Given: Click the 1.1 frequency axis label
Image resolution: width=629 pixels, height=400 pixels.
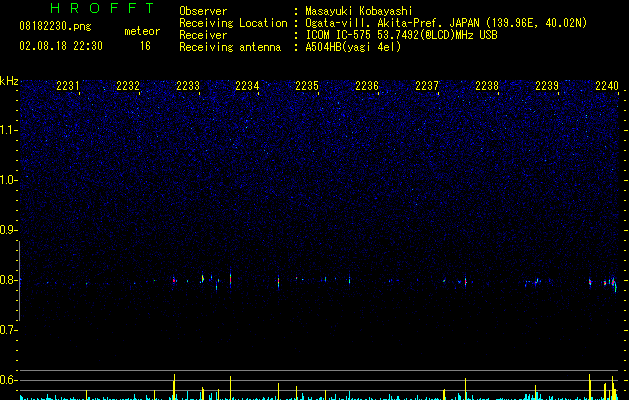Looking at the screenshot, I should pyautogui.click(x=9, y=130).
